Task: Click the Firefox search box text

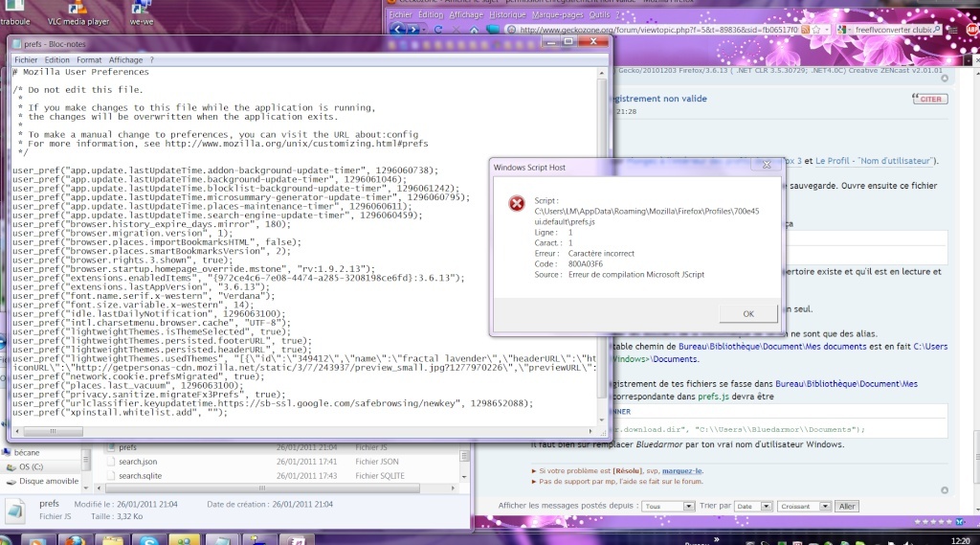Action: point(893,30)
